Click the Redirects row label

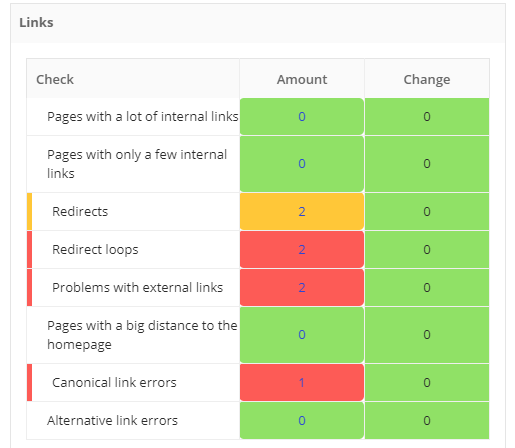80,212
